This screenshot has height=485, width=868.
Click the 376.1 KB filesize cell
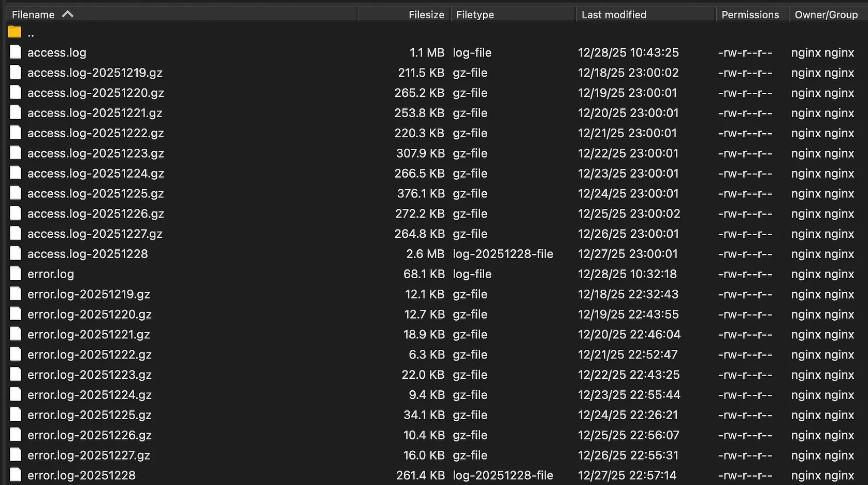coord(421,193)
